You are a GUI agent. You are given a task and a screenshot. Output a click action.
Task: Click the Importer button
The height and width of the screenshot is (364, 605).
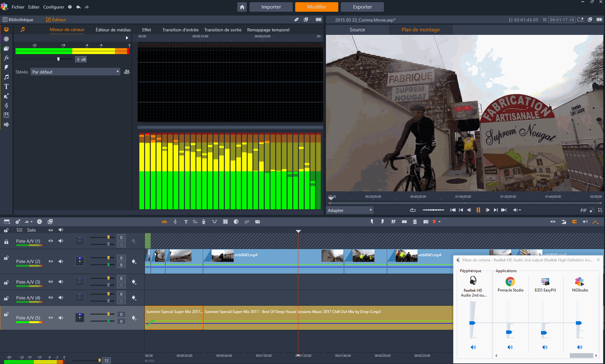(x=271, y=7)
